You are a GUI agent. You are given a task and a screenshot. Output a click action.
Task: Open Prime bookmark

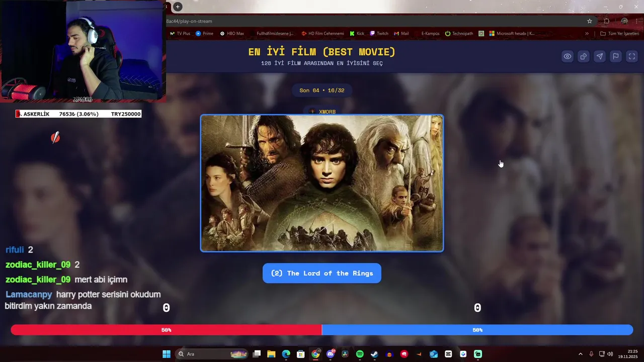tap(204, 34)
